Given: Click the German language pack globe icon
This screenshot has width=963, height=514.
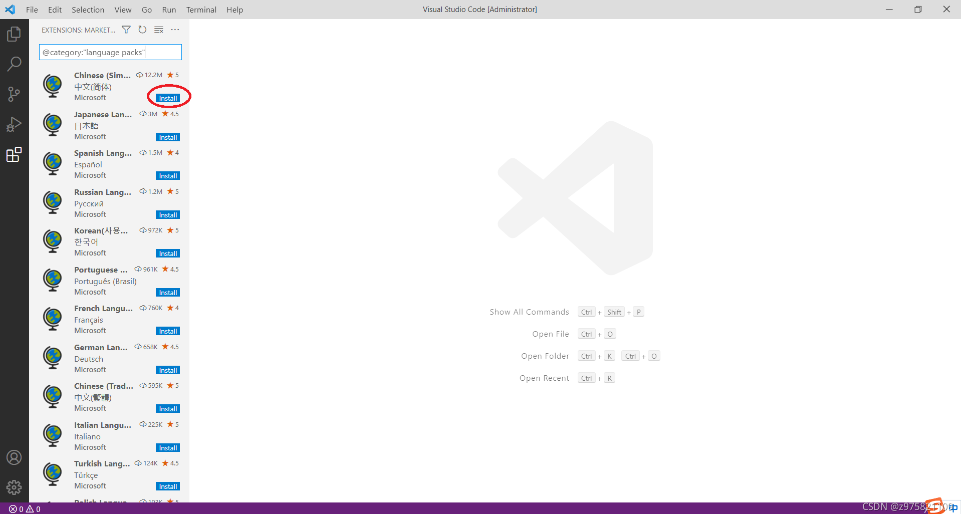Looking at the screenshot, I should 53,358.
